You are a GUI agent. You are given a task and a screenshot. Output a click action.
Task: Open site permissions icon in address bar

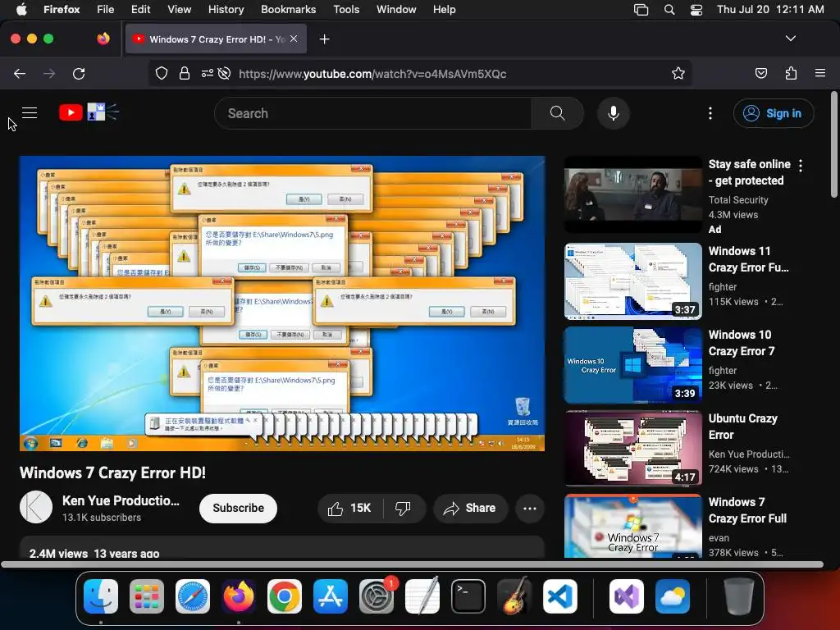coord(207,73)
